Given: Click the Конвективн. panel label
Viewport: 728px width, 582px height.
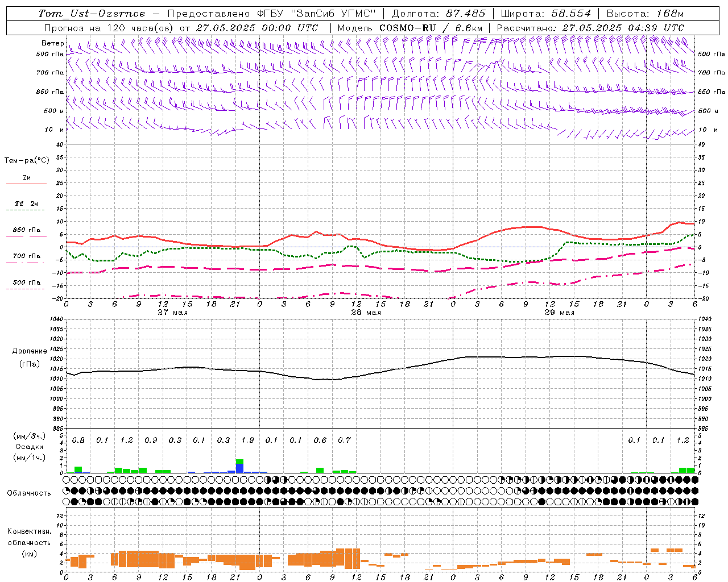Looking at the screenshot, I should (x=29, y=531).
